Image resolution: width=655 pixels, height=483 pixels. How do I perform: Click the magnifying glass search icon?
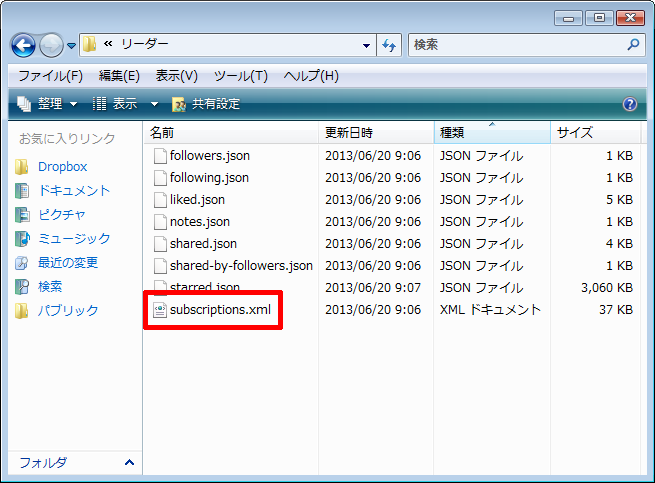[633, 44]
